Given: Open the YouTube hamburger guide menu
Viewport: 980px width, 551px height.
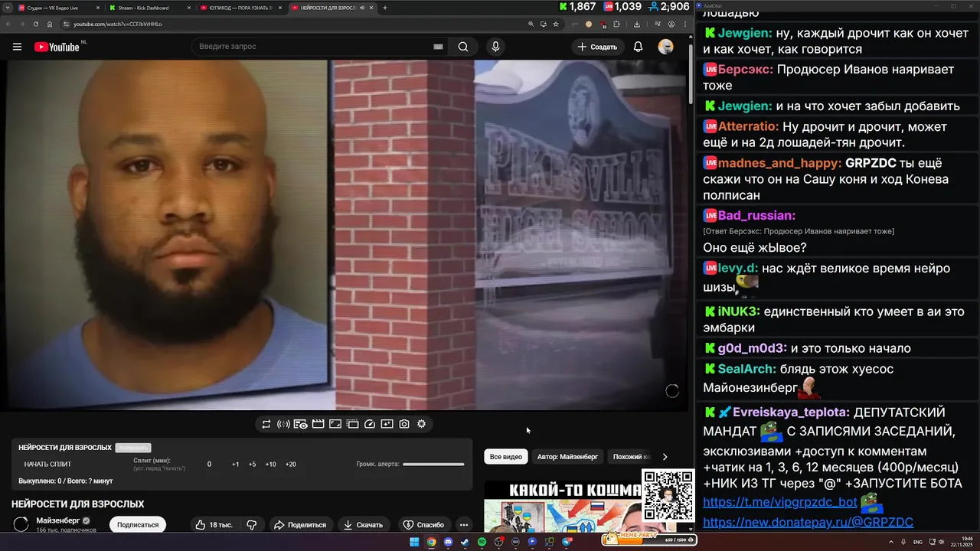Looking at the screenshot, I should click(x=17, y=47).
